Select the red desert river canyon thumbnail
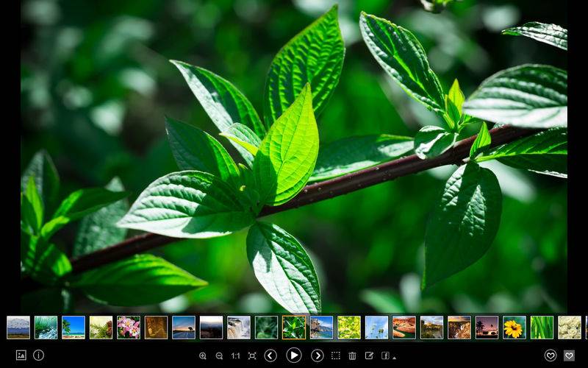Viewport: 588px width, 368px height. pos(404,328)
